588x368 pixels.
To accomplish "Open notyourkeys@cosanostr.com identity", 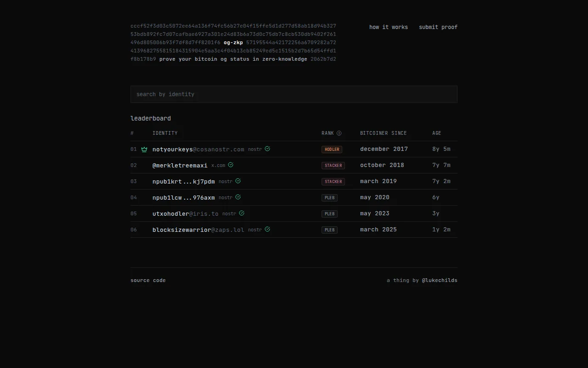I will point(198,149).
